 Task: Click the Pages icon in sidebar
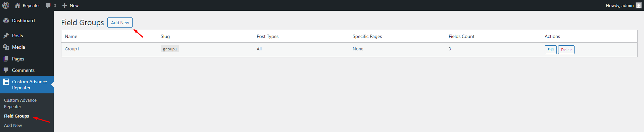point(6,59)
